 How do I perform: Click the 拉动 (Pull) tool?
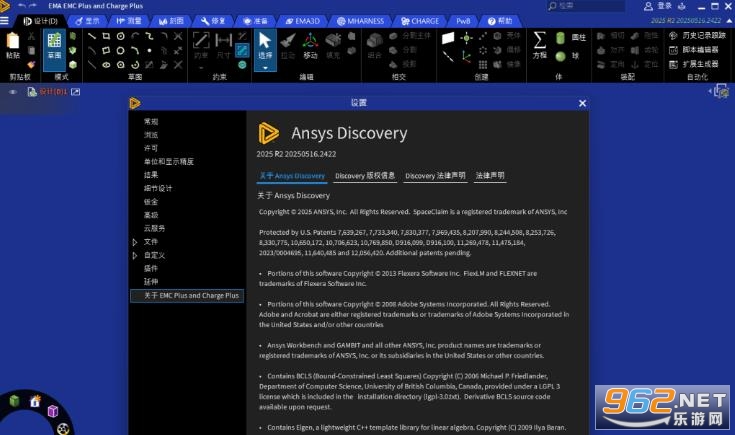(x=288, y=45)
